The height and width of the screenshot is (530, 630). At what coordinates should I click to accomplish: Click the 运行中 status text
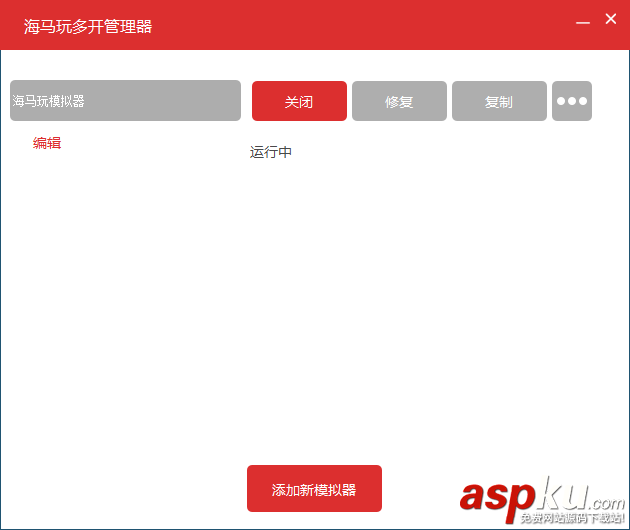[x=271, y=152]
